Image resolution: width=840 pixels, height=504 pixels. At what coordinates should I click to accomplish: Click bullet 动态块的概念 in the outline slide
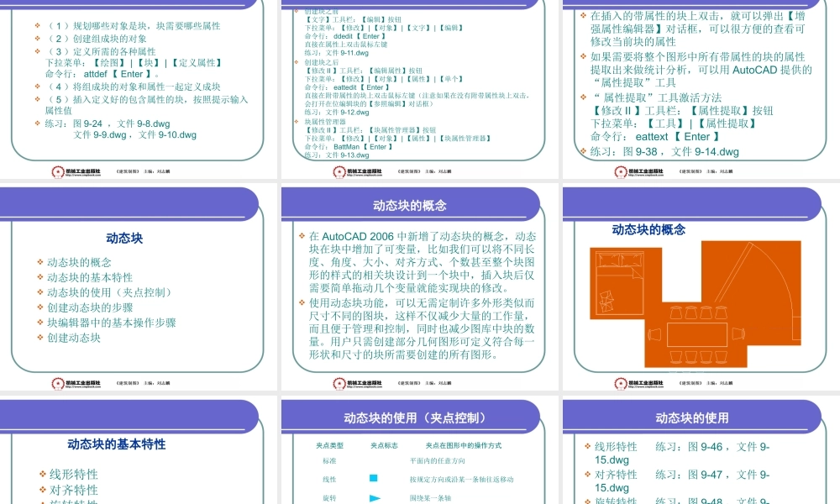tap(79, 262)
